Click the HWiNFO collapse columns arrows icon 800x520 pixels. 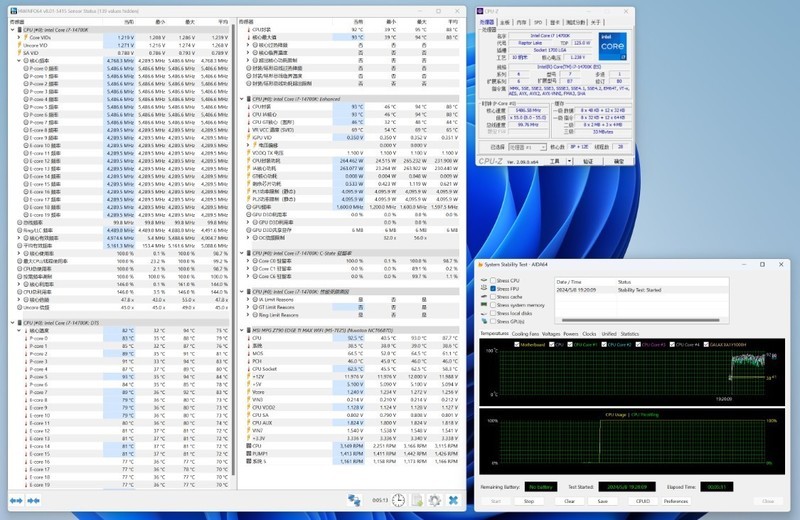click(x=34, y=500)
